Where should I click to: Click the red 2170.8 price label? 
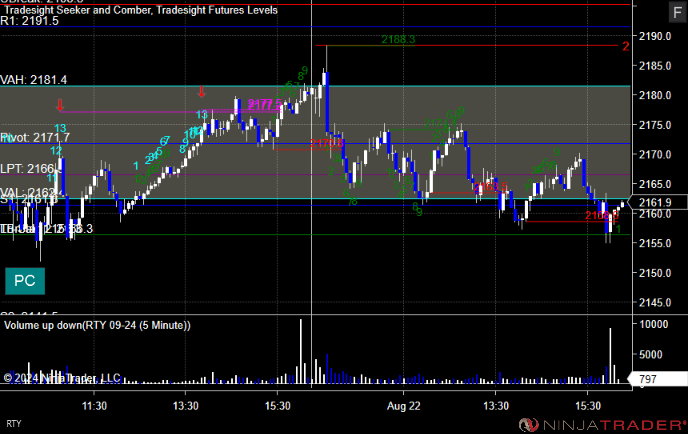[326, 143]
